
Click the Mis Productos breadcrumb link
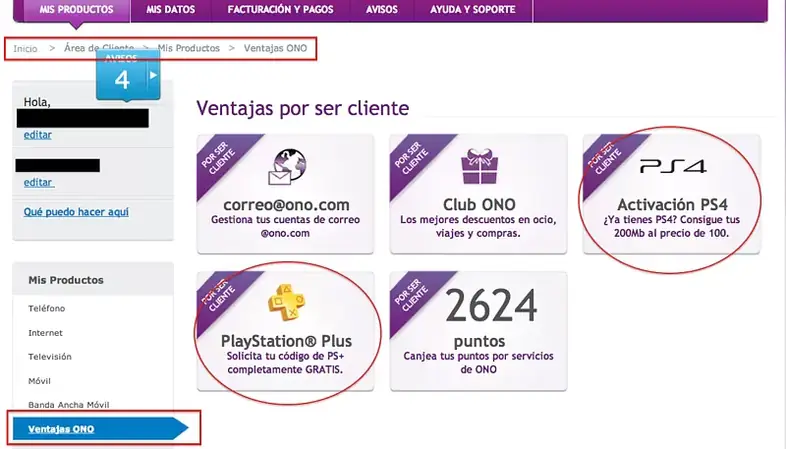[188, 48]
